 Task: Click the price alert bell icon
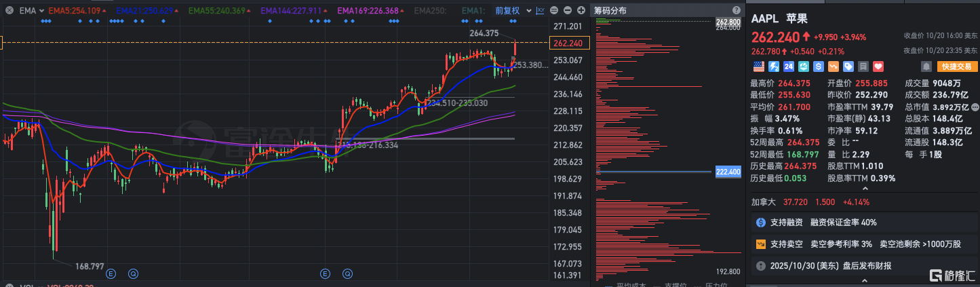[x=926, y=66]
